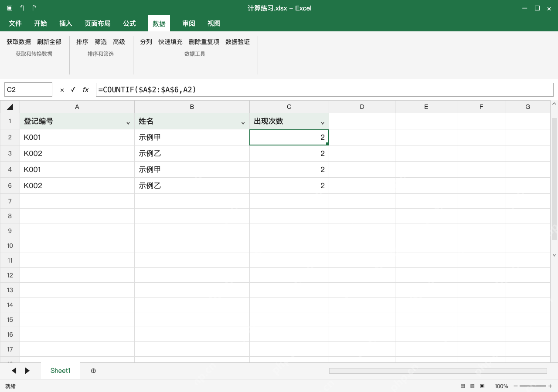
Task: Switch to the 开始 ribbon tab
Action: point(41,24)
